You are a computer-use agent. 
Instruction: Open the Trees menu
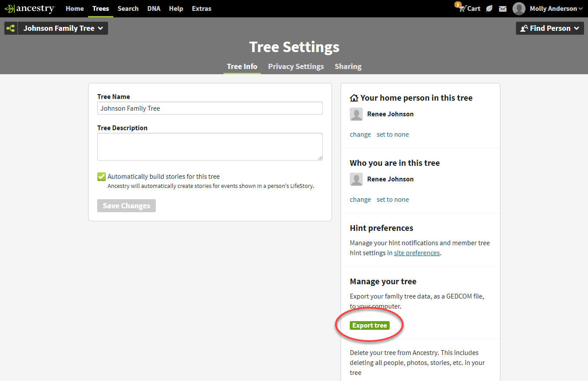[101, 9]
